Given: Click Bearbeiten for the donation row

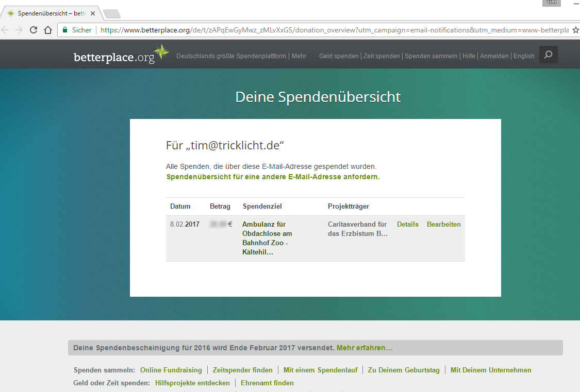Looking at the screenshot, I should coord(443,224).
